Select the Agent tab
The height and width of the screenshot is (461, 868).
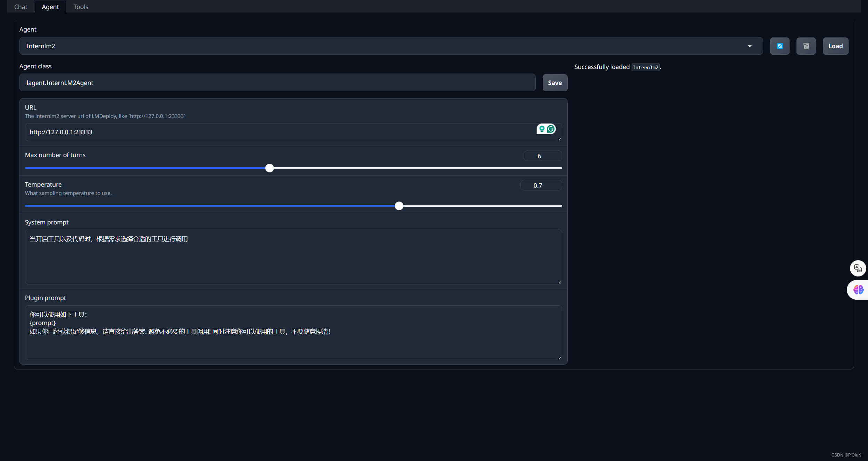50,7
